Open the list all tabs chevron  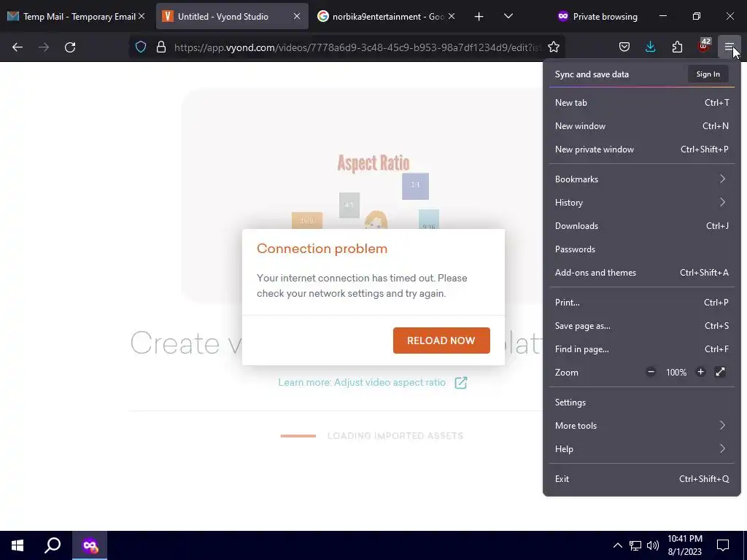pos(508,17)
